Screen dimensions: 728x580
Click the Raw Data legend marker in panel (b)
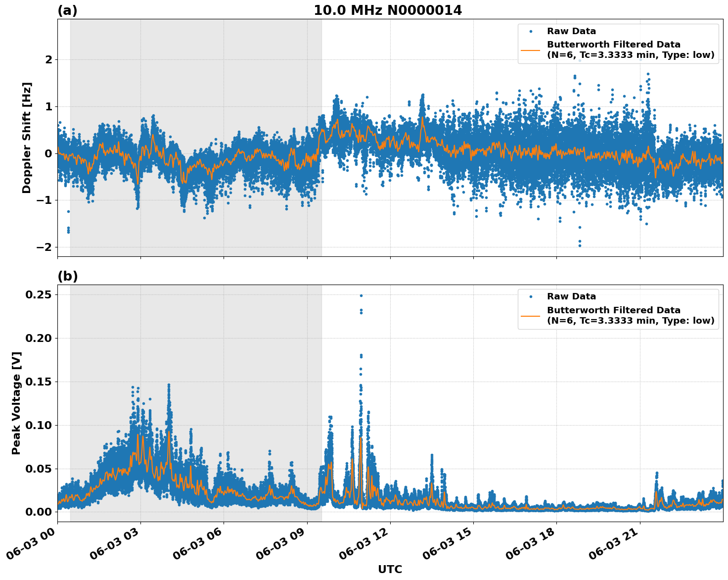(x=532, y=297)
